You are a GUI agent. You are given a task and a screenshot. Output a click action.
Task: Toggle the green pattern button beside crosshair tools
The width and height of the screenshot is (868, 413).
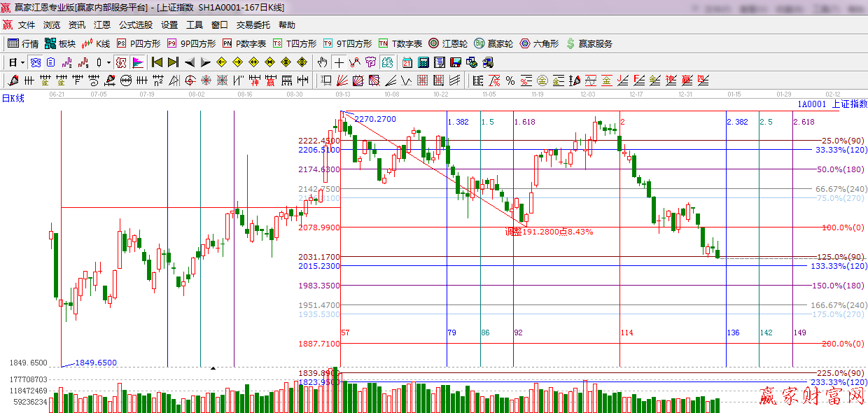(x=386, y=62)
